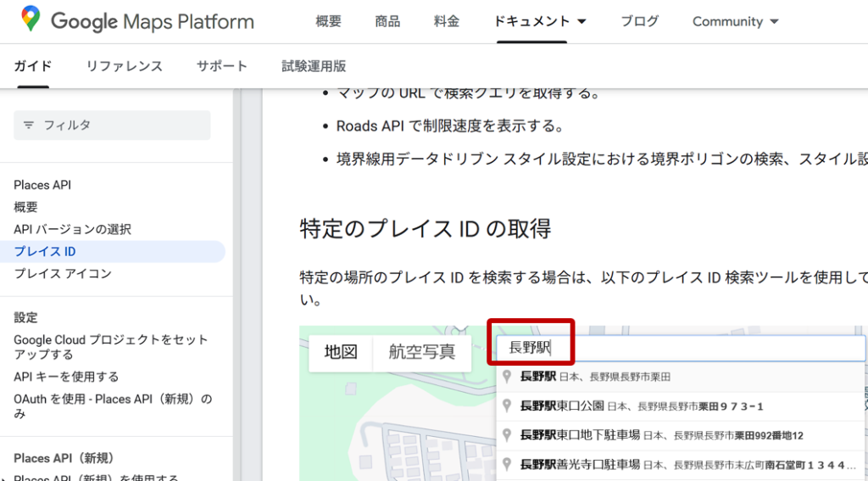Click the Places API sidebar heading

[42, 185]
